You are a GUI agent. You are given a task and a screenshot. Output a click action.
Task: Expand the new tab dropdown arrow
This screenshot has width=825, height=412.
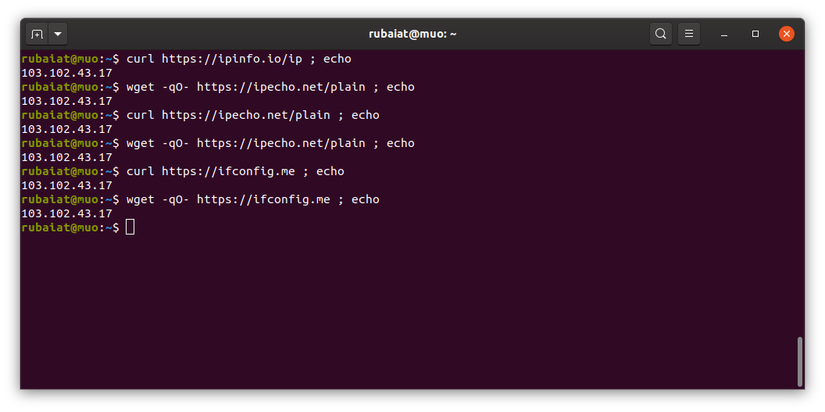point(58,34)
